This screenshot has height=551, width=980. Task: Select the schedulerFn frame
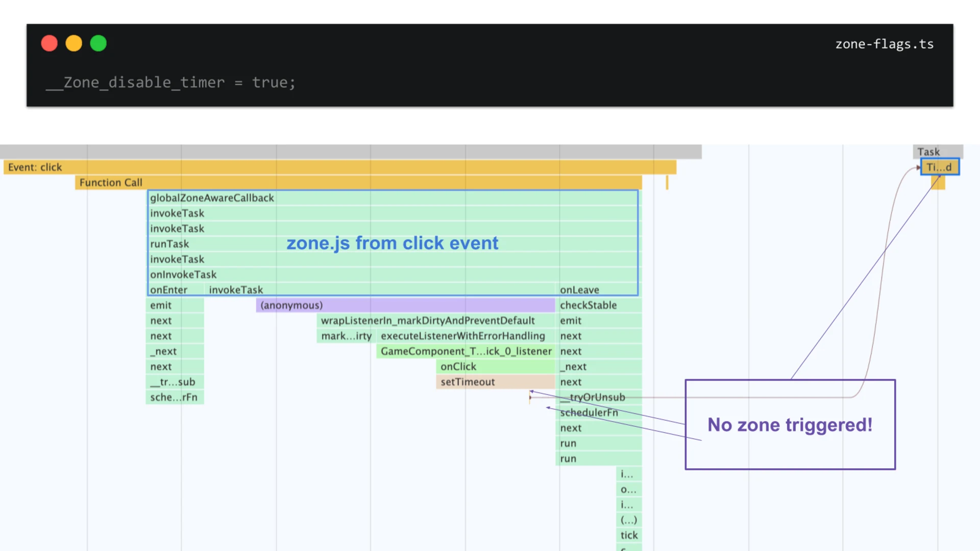click(589, 412)
